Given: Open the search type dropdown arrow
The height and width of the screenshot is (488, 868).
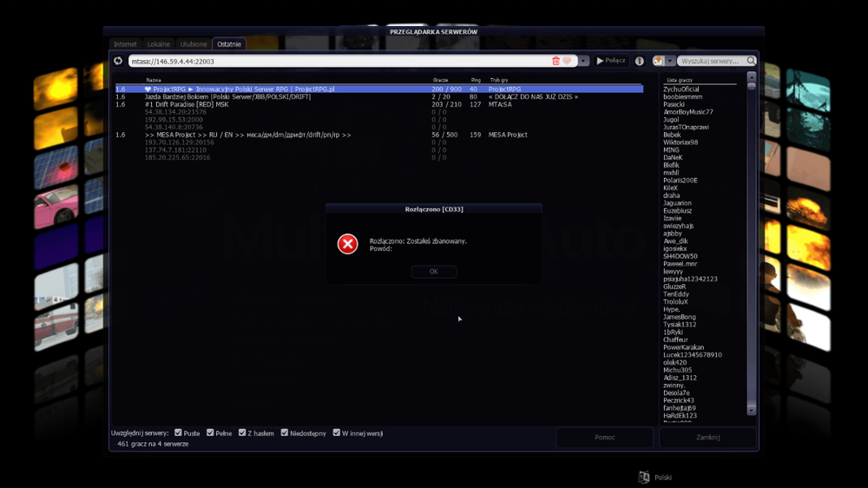Looking at the screenshot, I should 670,61.
